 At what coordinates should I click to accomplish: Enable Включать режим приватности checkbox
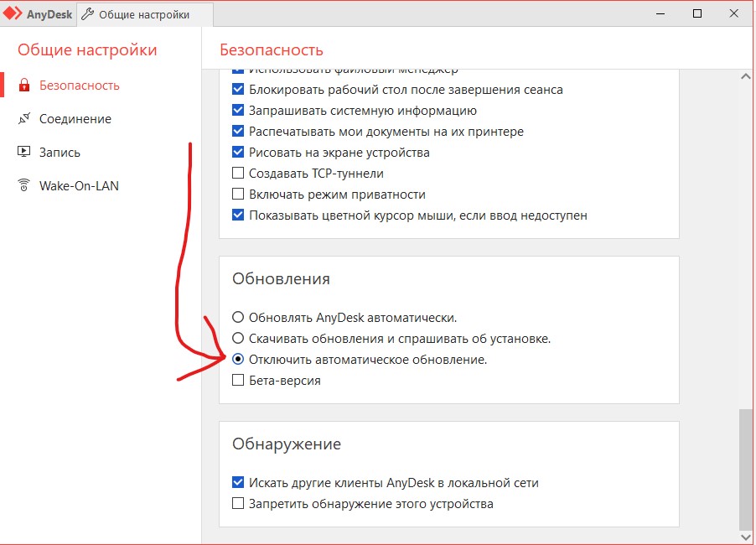[238, 194]
